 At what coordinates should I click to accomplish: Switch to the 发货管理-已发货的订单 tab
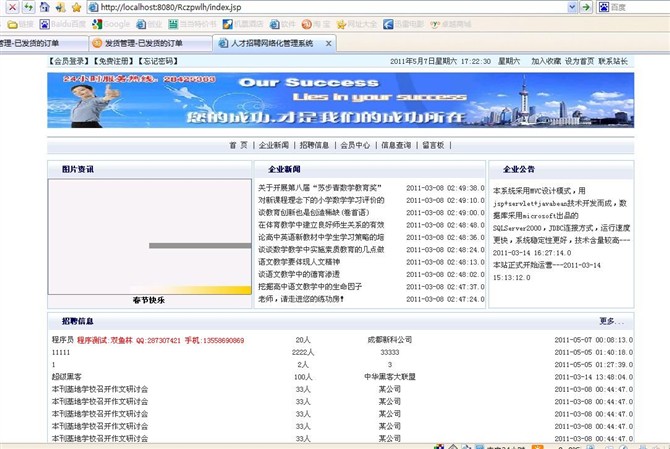[150, 43]
